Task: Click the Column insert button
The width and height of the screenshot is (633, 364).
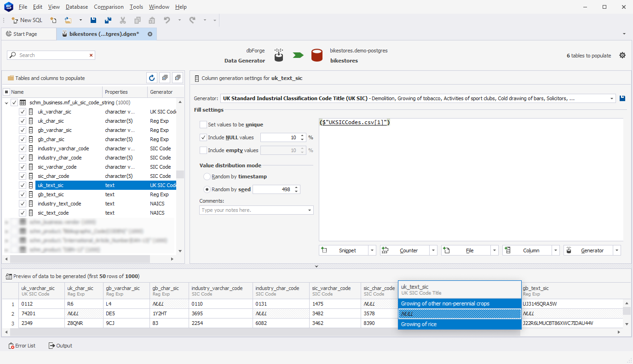Action: tap(527, 250)
